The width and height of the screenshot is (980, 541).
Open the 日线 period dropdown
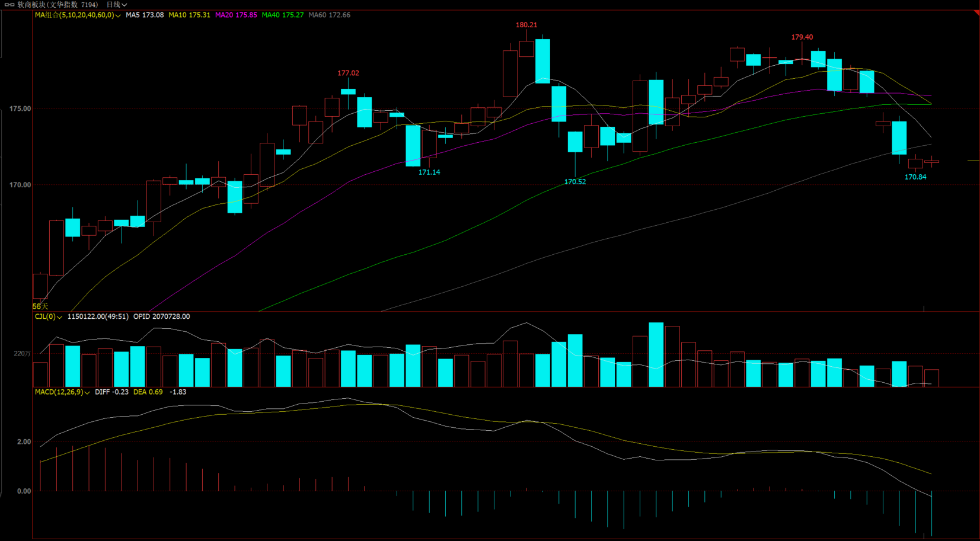[117, 5]
